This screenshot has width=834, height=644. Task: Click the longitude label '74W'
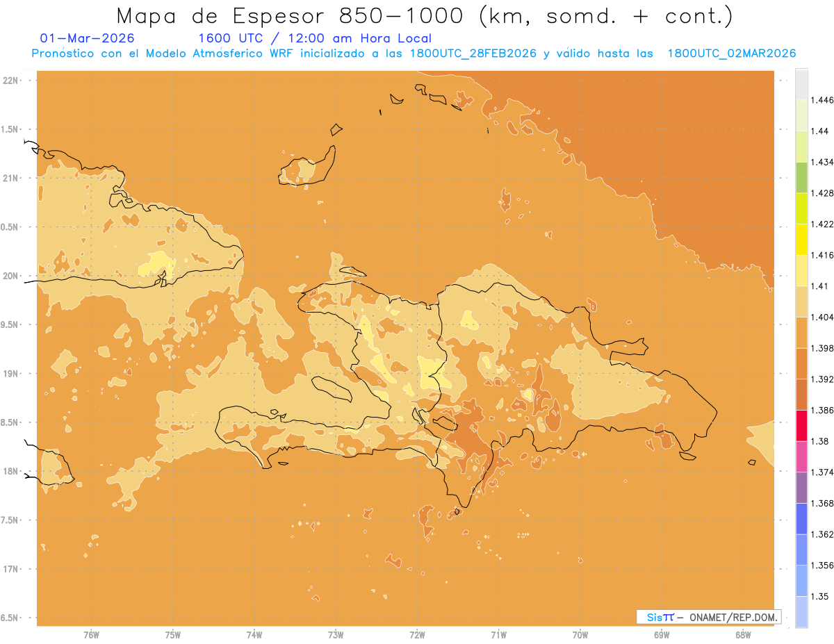point(254,635)
